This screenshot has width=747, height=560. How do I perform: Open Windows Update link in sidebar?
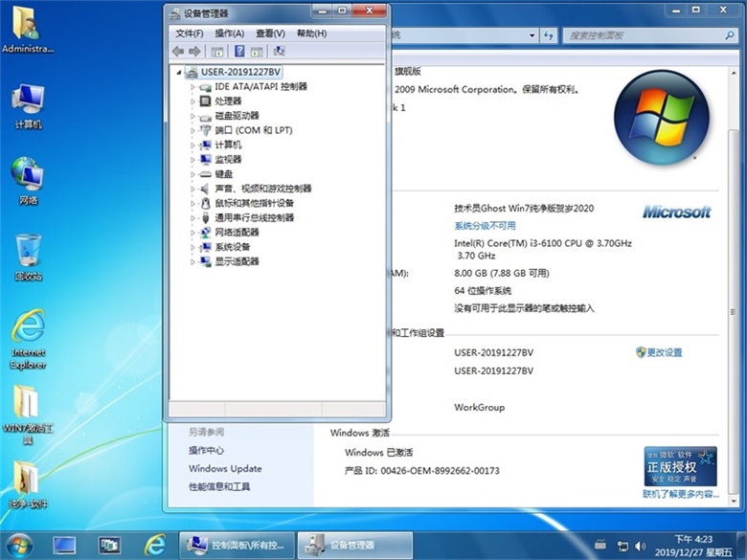[x=224, y=469]
